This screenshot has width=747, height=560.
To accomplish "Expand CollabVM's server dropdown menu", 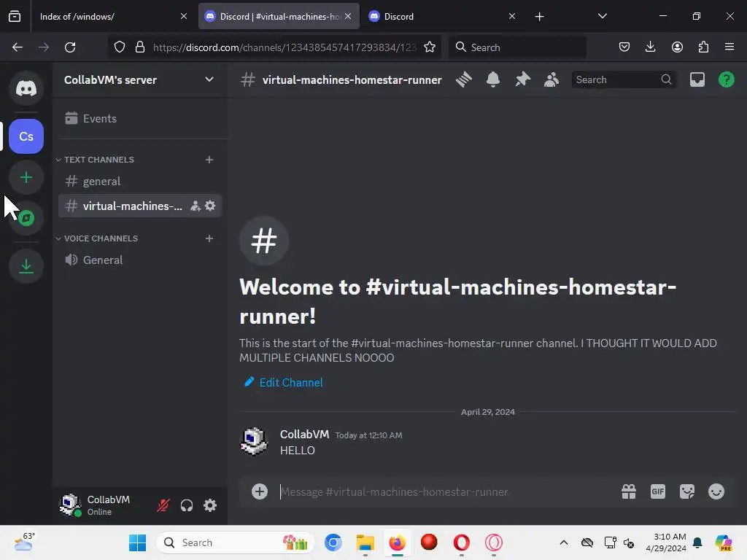I will [x=209, y=79].
